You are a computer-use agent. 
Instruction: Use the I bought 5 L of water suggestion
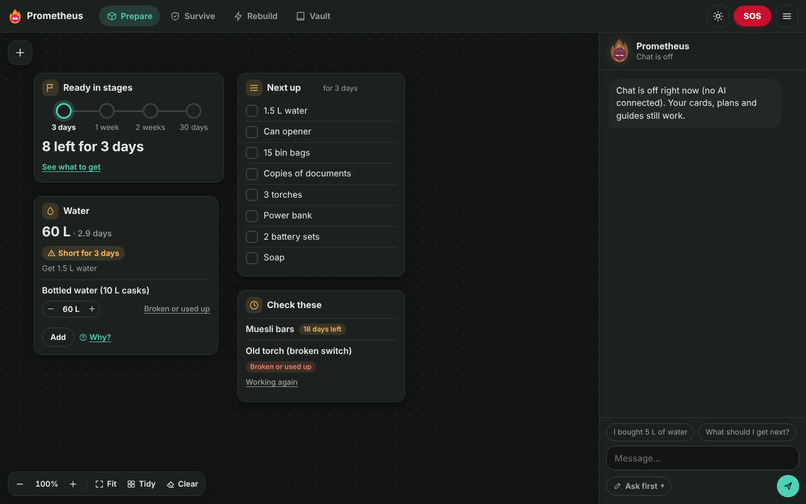pyautogui.click(x=650, y=432)
